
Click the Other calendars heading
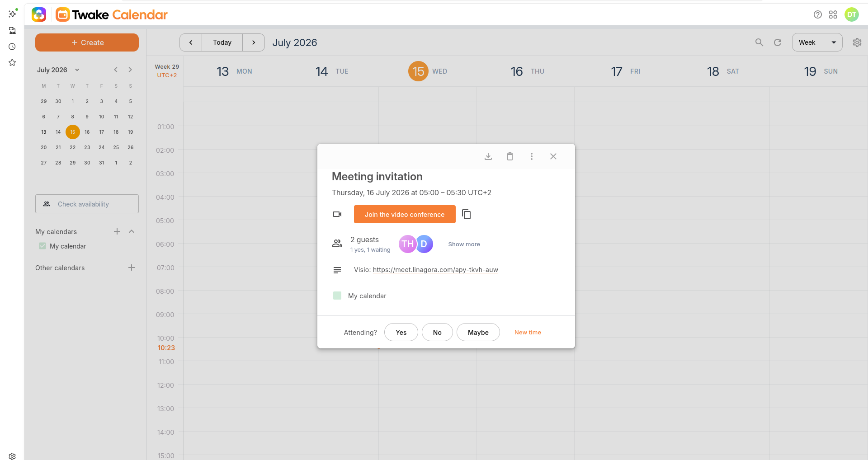point(60,268)
